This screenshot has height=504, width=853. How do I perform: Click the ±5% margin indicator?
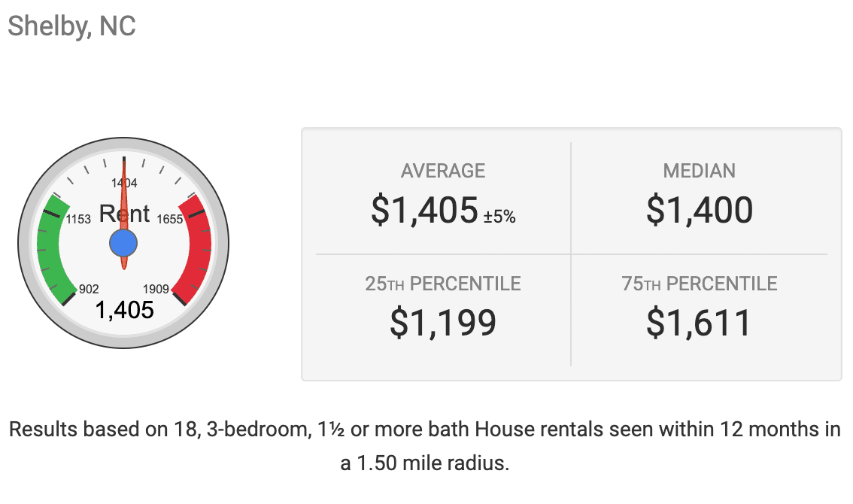tap(500, 217)
